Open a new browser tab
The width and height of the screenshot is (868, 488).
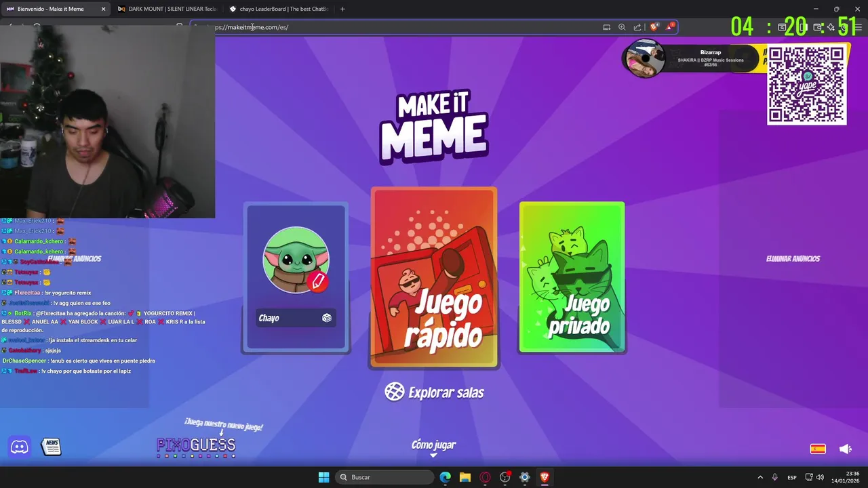click(x=342, y=9)
